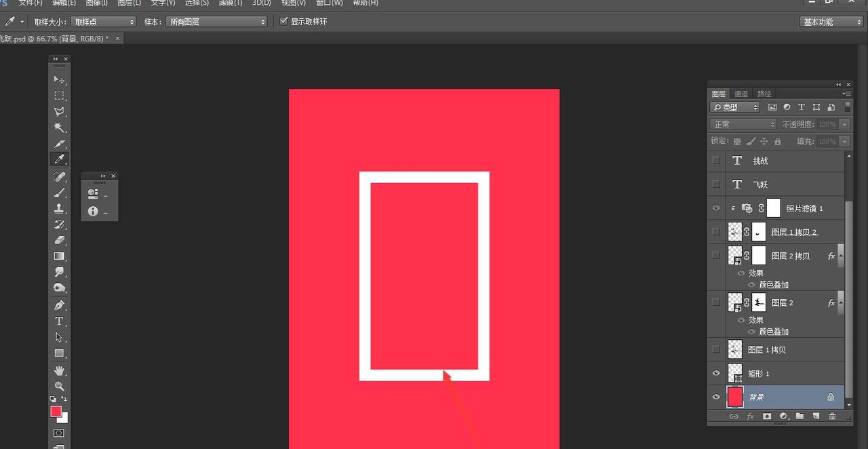Select the Eraser tool

59,240
